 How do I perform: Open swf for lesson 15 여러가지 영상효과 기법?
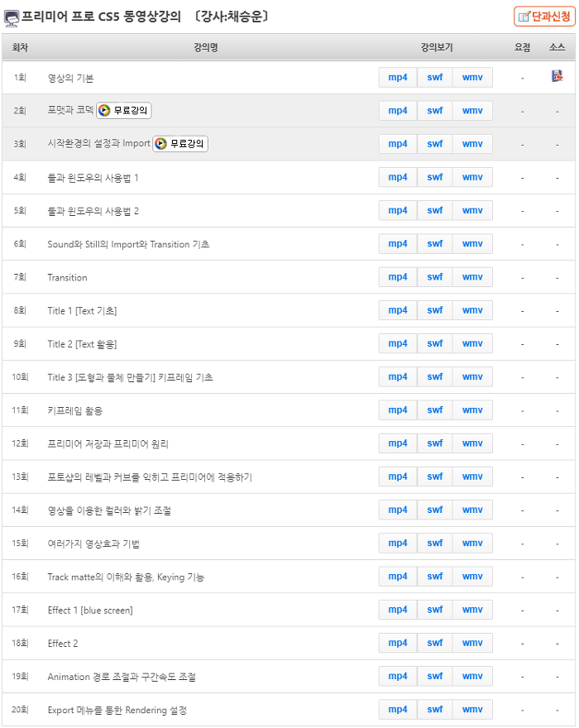(434, 544)
